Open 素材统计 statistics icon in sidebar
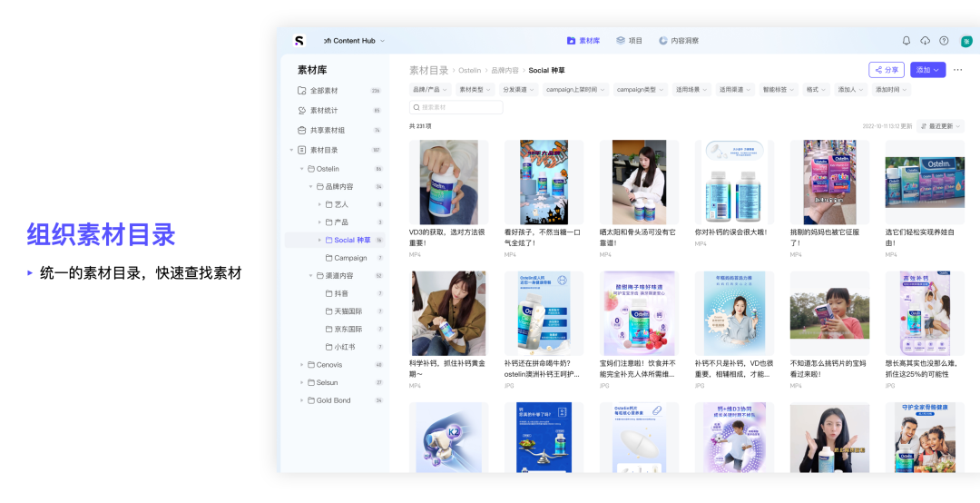The width and height of the screenshot is (980, 503). pyautogui.click(x=302, y=111)
